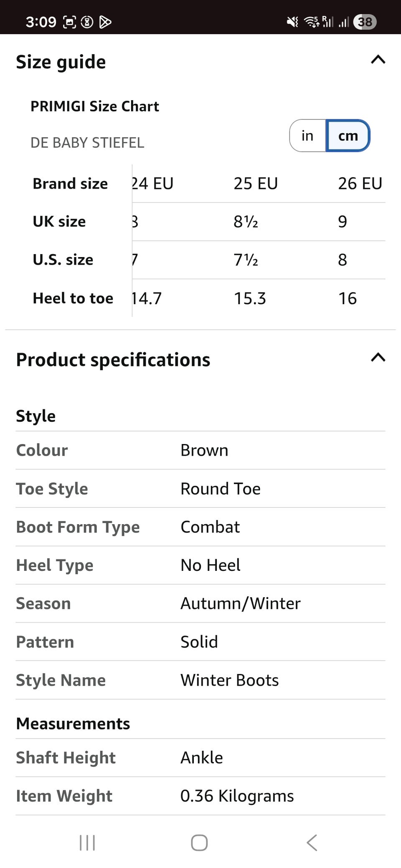Tap the Colour Brown specification row
The image size is (401, 868).
(200, 450)
